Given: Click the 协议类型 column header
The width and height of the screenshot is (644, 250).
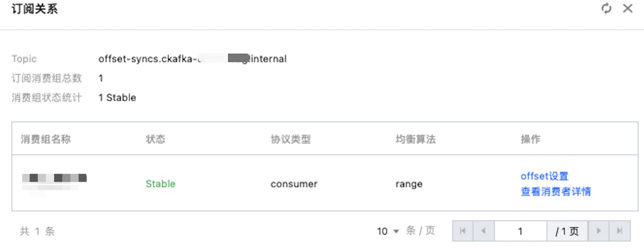Looking at the screenshot, I should coord(291,139).
